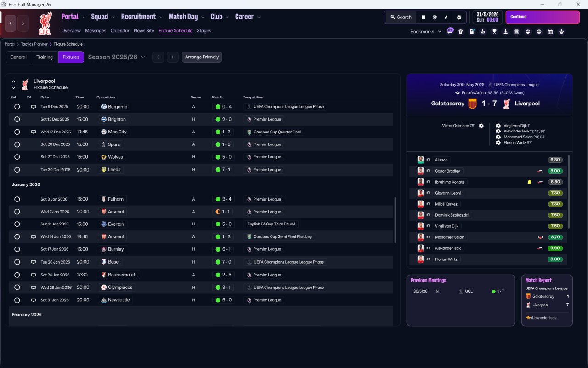Open the Season 2025/26 dropdown

pos(116,57)
